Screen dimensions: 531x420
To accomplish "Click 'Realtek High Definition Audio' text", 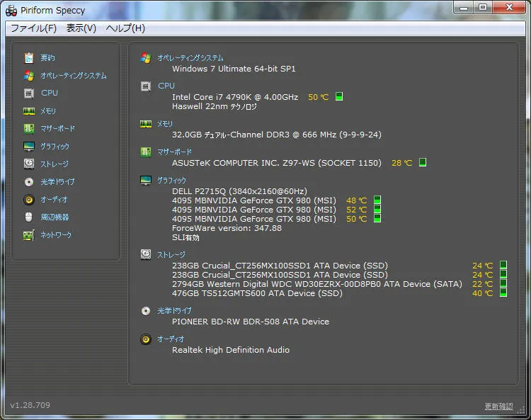I will point(231,350).
